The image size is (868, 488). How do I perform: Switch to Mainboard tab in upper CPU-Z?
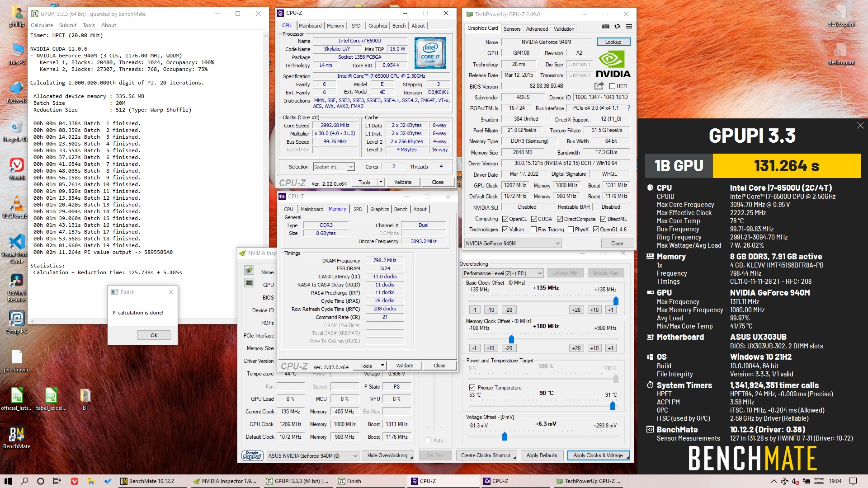310,26
